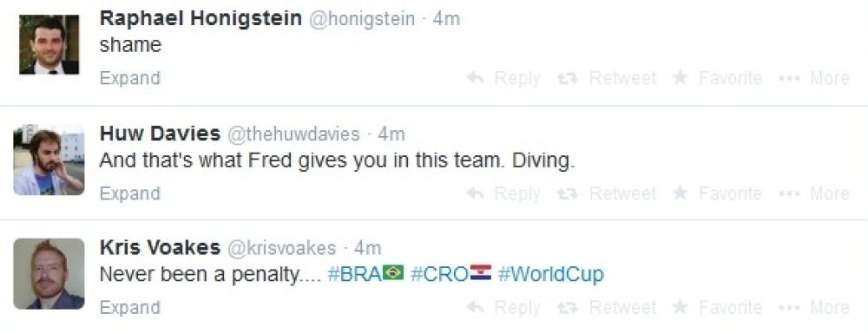868x333 pixels.
Task: Favorite Huw Davies' tweet
Action: tap(717, 193)
